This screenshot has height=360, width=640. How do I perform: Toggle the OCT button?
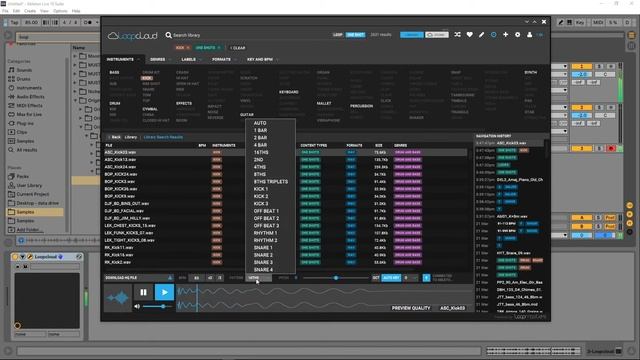tap(376, 278)
